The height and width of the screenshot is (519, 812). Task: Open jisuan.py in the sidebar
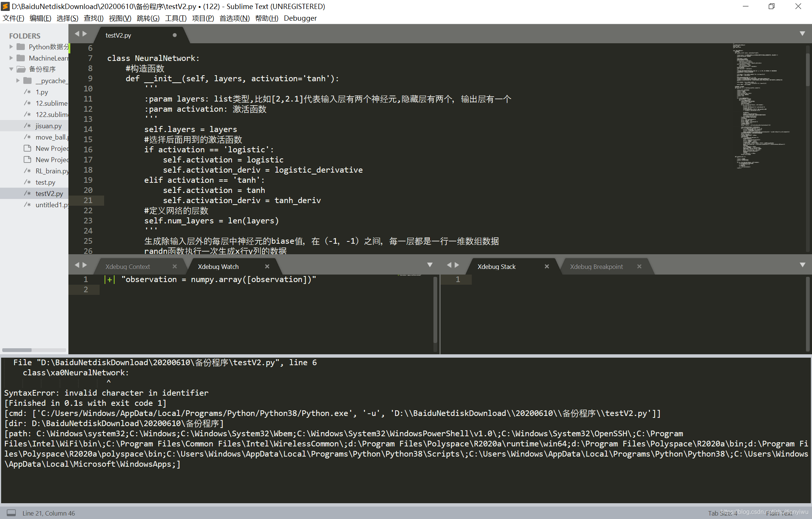coord(48,126)
